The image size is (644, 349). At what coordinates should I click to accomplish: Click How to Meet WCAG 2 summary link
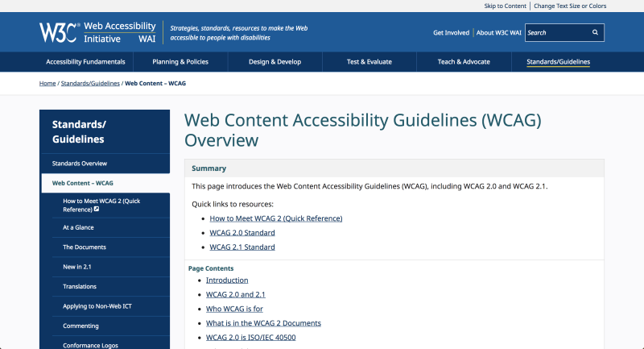coord(275,218)
